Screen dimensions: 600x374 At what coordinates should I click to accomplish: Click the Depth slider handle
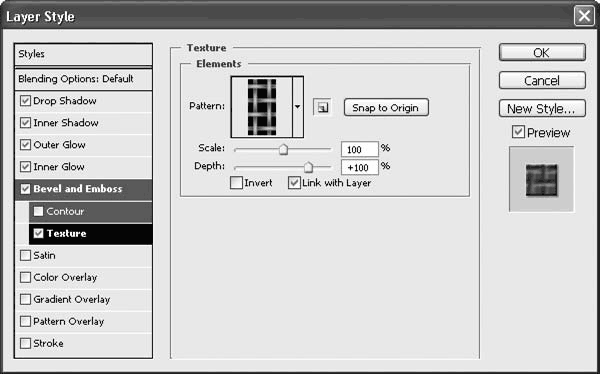[308, 167]
